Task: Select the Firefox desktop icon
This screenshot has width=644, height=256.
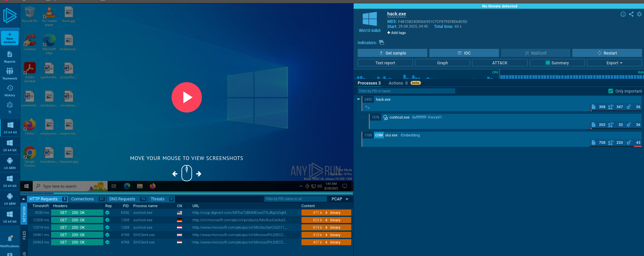Action: (x=30, y=127)
